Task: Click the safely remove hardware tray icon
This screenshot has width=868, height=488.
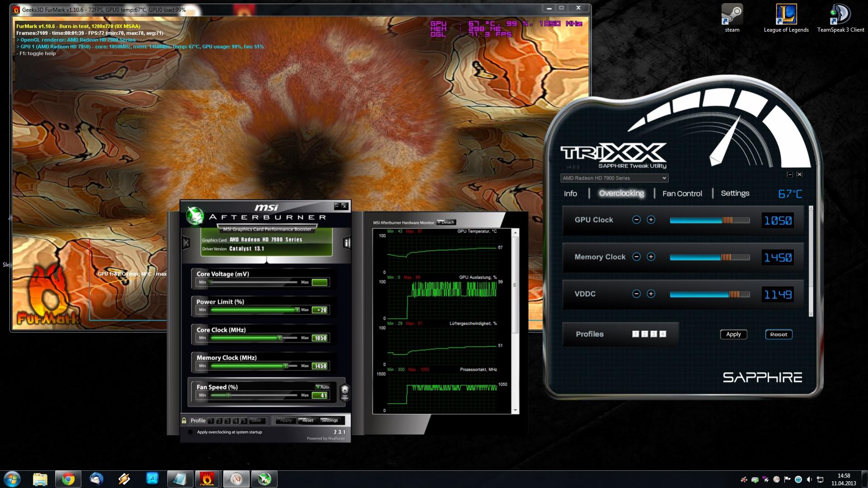Action: click(755, 479)
